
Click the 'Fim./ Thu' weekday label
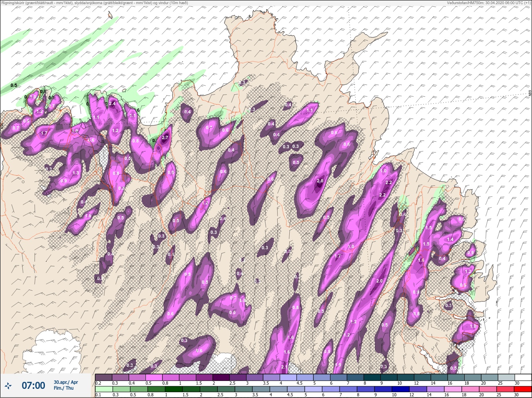[x=64, y=388]
